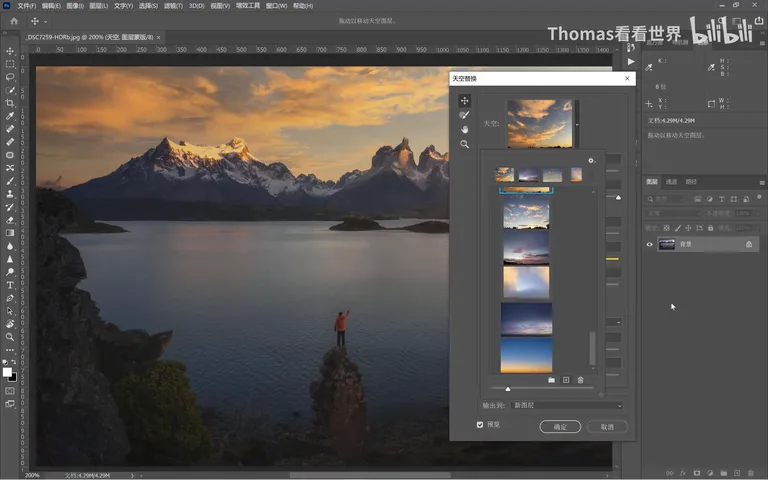This screenshot has width=768, height=480.
Task: Toggle lock all padlock icon
Action: (710, 228)
